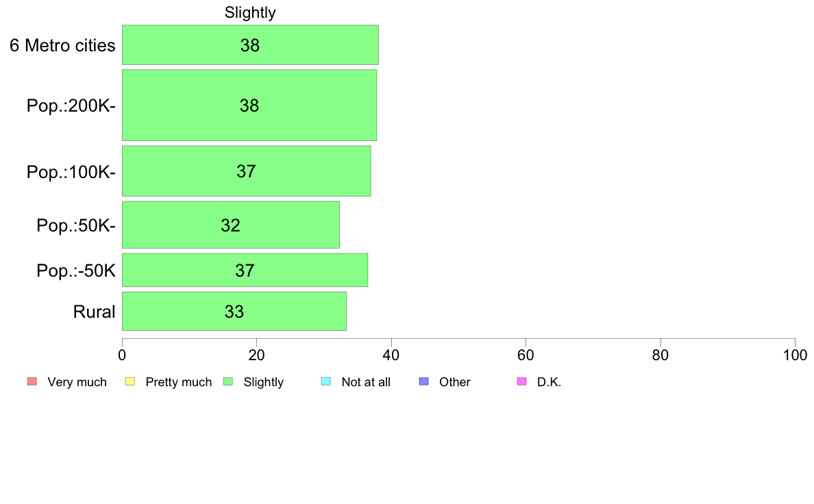This screenshot has height=504, width=814.
Task: Click the Slightly column title above chart
Action: tap(249, 12)
